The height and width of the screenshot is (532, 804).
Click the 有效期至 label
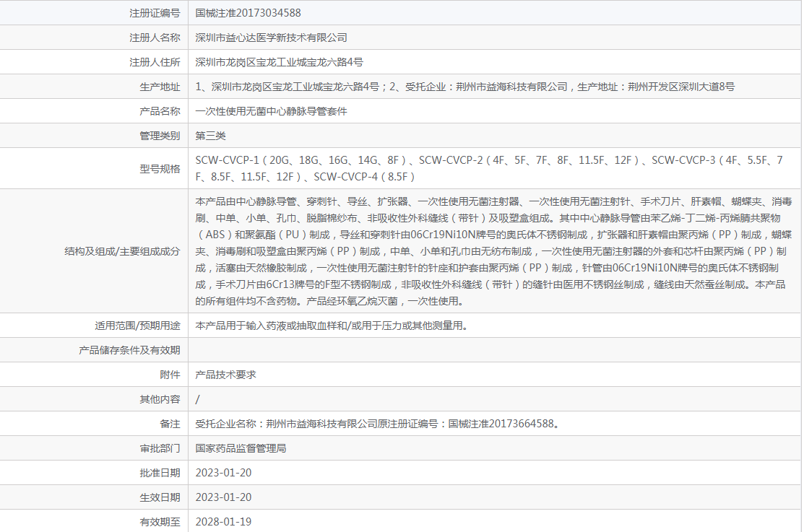click(x=160, y=522)
